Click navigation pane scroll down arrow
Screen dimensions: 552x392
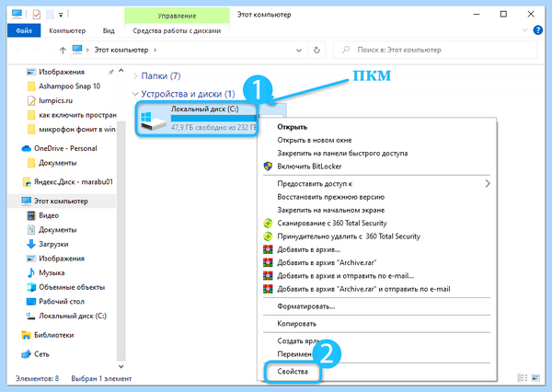click(x=121, y=366)
